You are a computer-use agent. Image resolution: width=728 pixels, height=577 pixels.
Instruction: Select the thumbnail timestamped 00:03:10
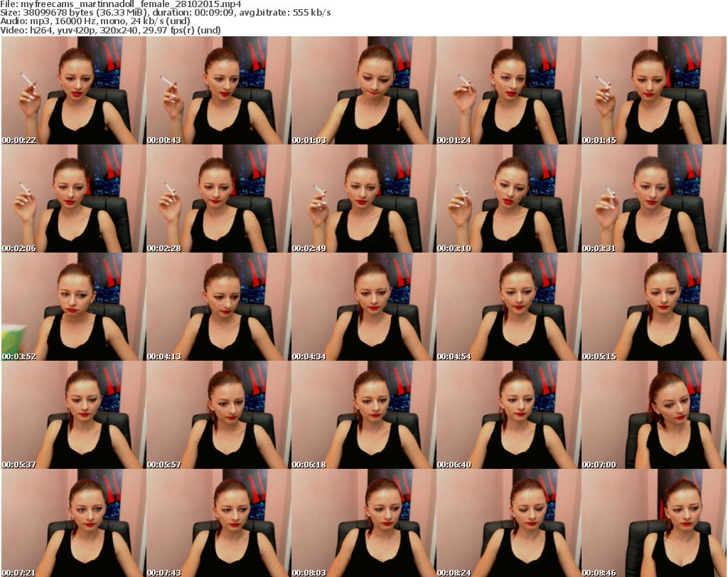(x=508, y=198)
